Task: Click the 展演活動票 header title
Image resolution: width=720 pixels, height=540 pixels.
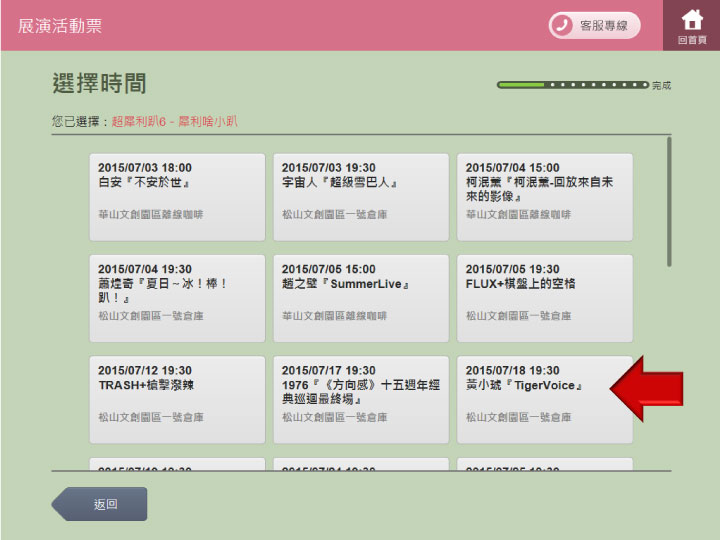Action: (x=60, y=25)
